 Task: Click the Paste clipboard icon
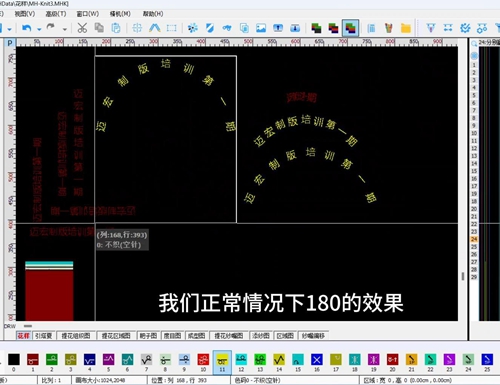click(x=116, y=28)
